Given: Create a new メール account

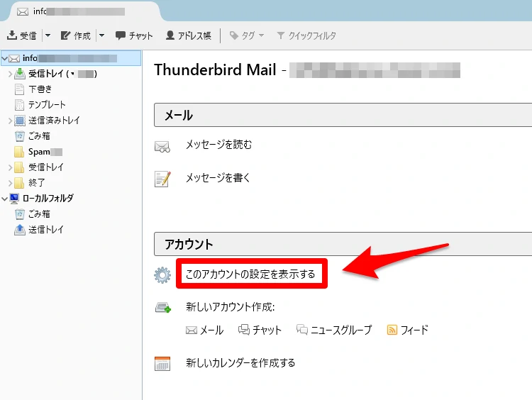Looking at the screenshot, I should pos(204,330).
